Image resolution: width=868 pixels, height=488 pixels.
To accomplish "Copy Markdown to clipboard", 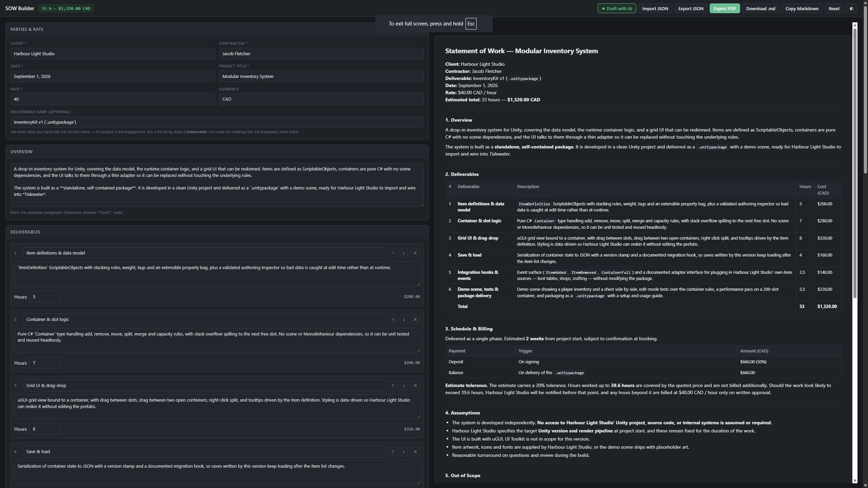I will point(802,8).
